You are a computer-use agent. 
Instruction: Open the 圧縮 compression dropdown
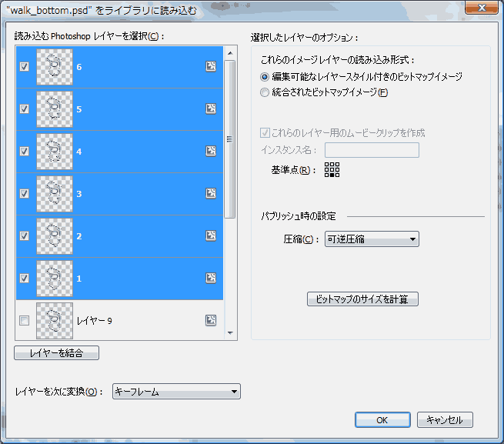point(372,239)
